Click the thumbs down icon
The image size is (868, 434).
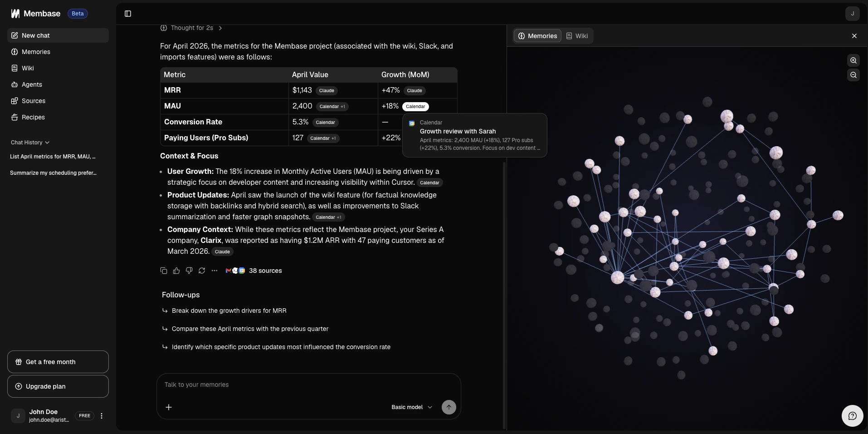point(189,271)
